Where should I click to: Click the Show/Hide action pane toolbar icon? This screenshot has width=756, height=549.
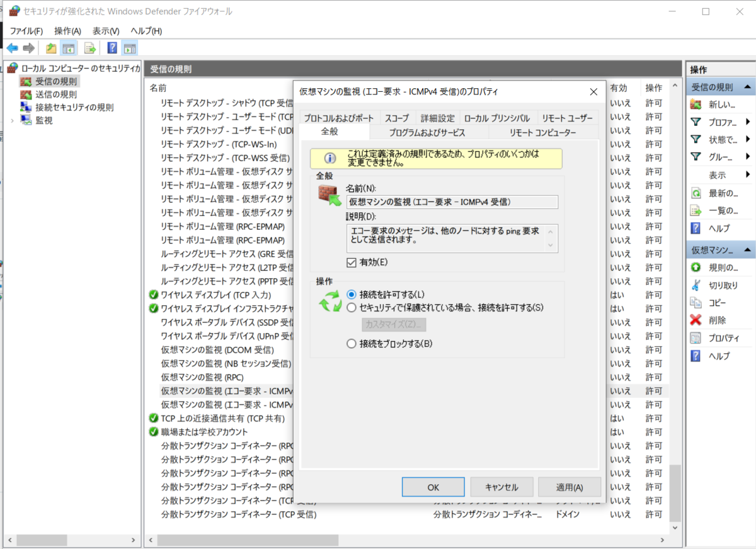(x=130, y=48)
